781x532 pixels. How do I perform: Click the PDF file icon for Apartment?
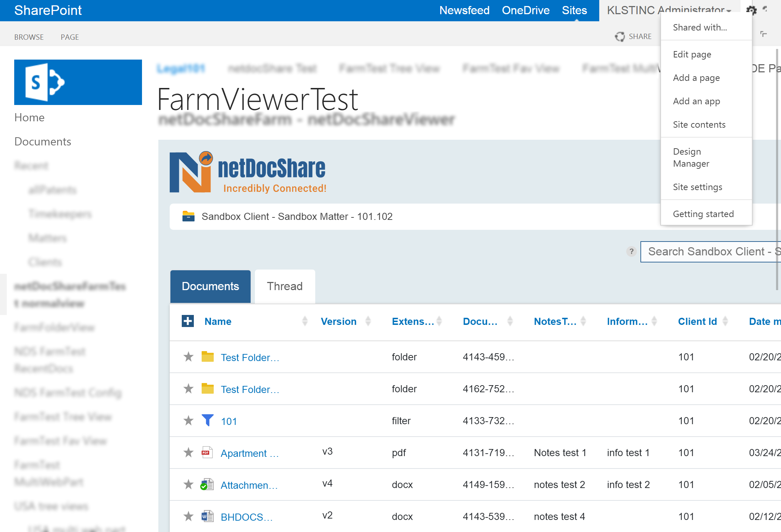(x=207, y=452)
